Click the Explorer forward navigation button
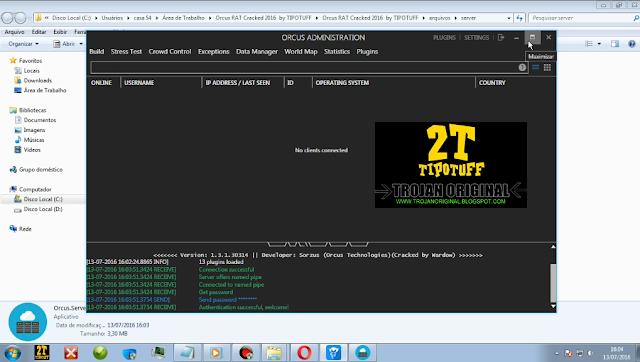The height and width of the screenshot is (362, 640). click(x=20, y=18)
